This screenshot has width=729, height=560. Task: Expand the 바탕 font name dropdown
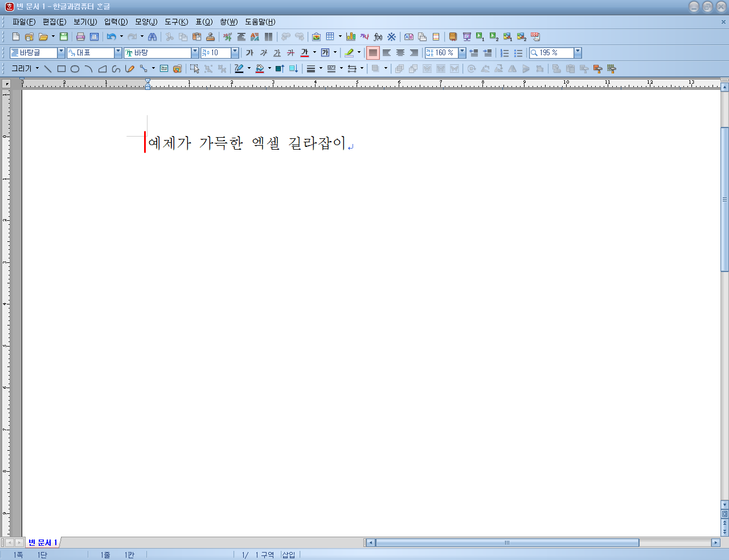[195, 52]
